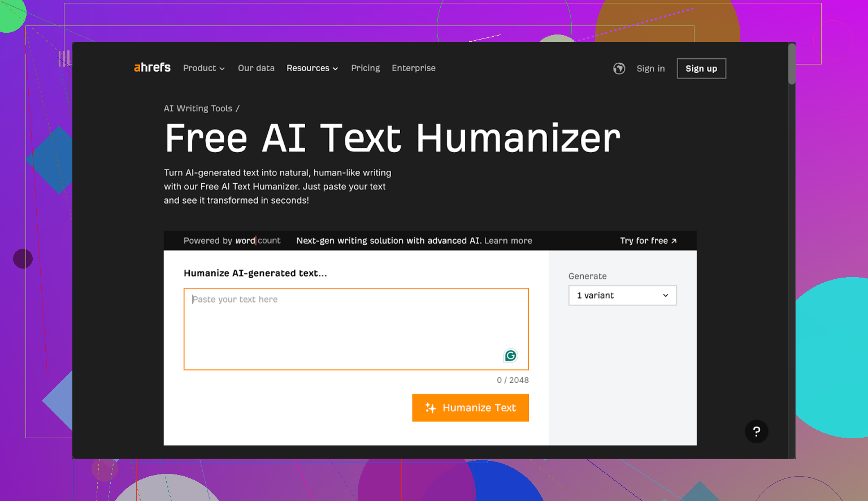
Task: Open the variant selector under Generate
Action: pyautogui.click(x=622, y=295)
